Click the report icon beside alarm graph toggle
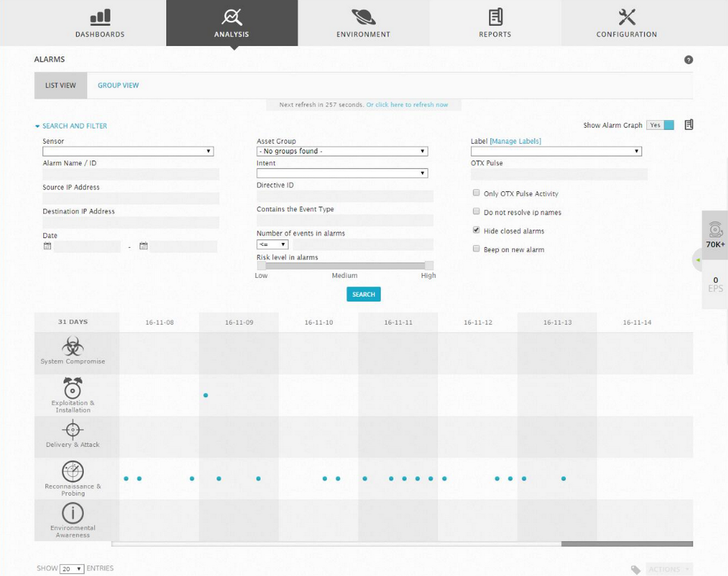Screen dimensions: 728x576 tap(689, 125)
